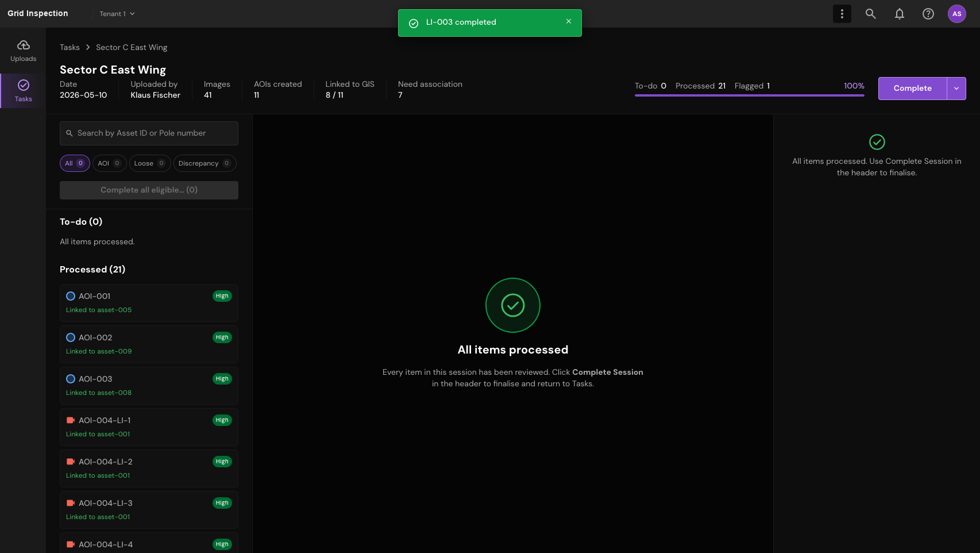Click the red camera icon for AOI-004-LI-4
This screenshot has width=980, height=553.
pos(71,544)
